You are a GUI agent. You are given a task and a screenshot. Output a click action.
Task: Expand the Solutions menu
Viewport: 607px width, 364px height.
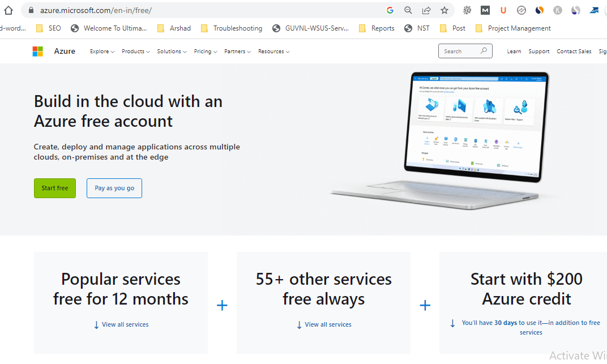[172, 52]
